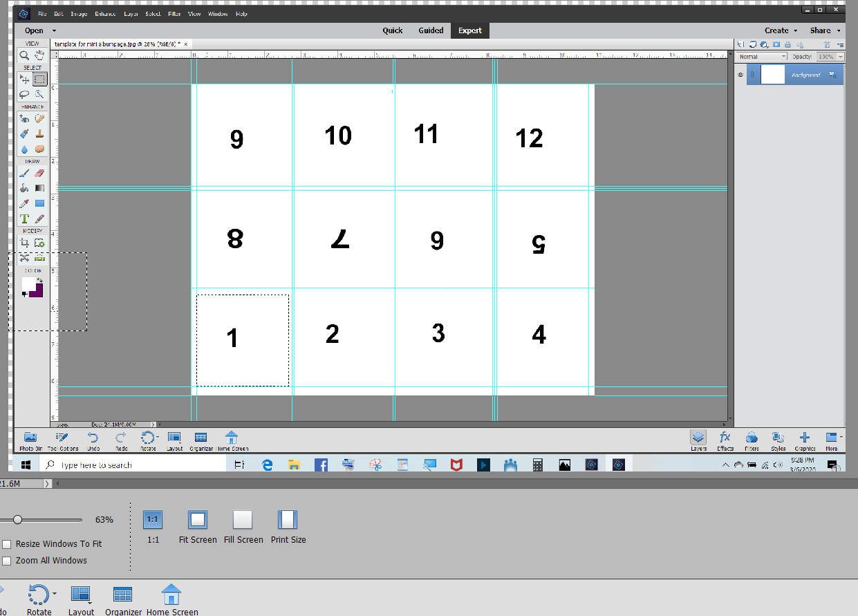
Task: Switch to the Guided edit mode tab
Action: coord(431,30)
